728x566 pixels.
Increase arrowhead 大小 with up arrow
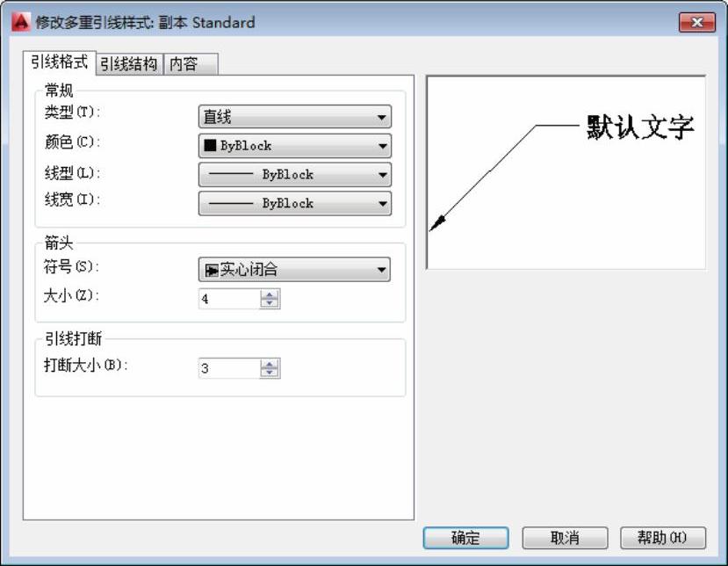270,295
